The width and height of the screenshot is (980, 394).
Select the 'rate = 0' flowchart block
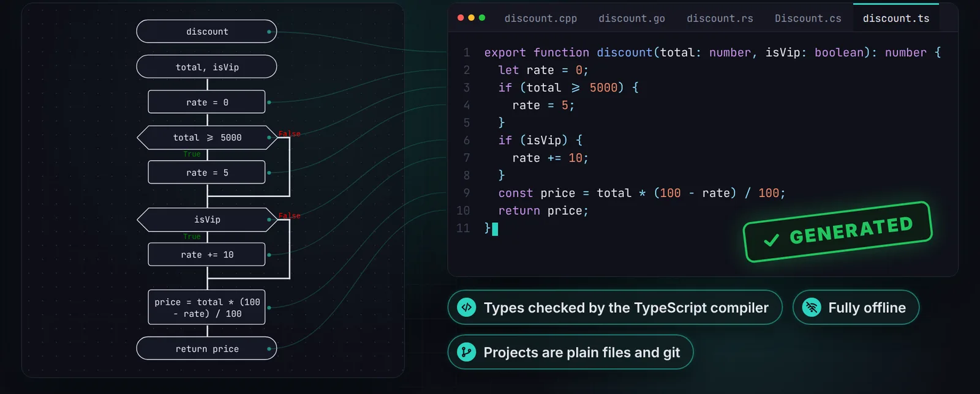pyautogui.click(x=206, y=102)
